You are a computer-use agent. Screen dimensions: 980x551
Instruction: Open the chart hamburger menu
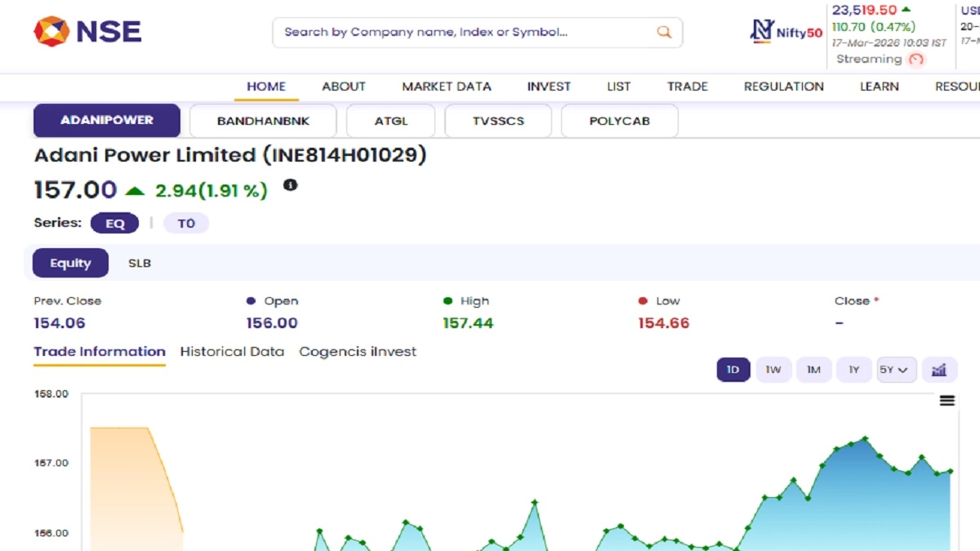[x=947, y=400]
